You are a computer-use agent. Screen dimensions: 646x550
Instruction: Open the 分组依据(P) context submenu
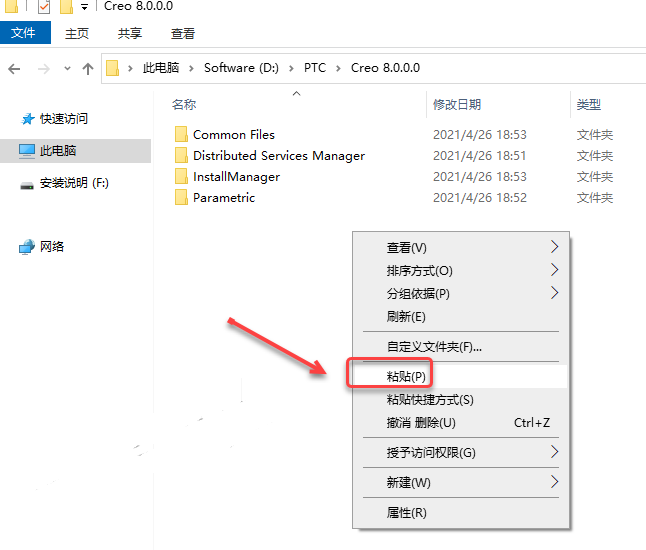click(461, 294)
